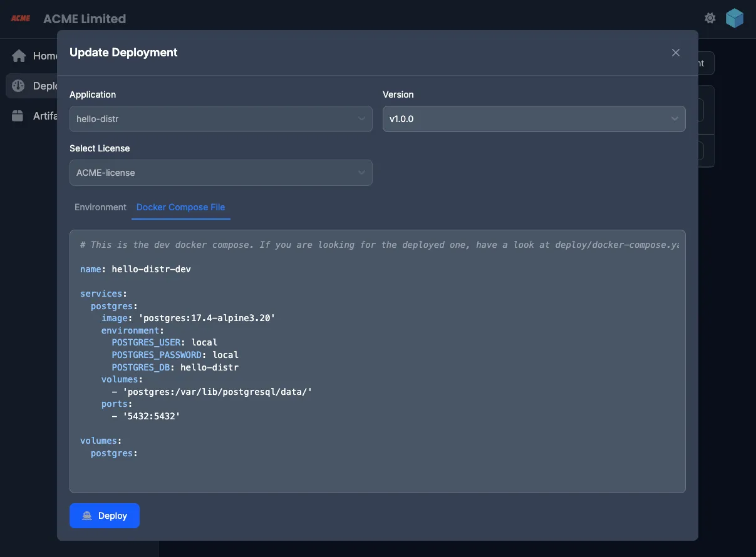This screenshot has height=557, width=756.
Task: Click the '5432:5432' ports entry
Action: click(150, 416)
